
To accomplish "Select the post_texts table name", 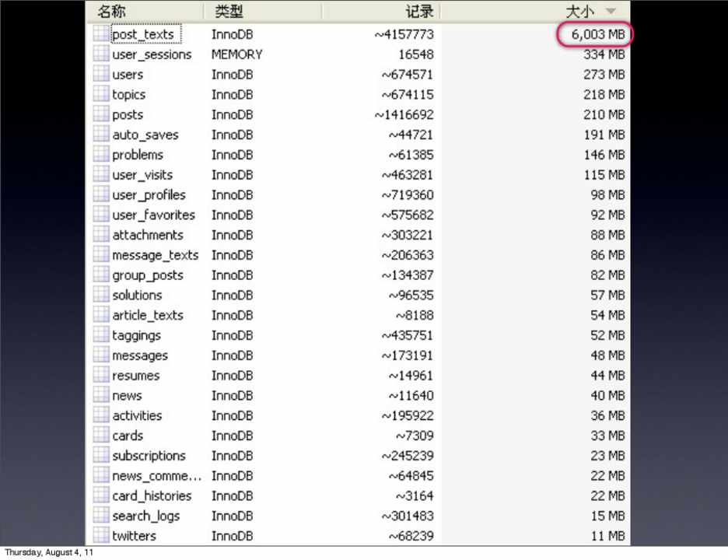I will tap(145, 34).
